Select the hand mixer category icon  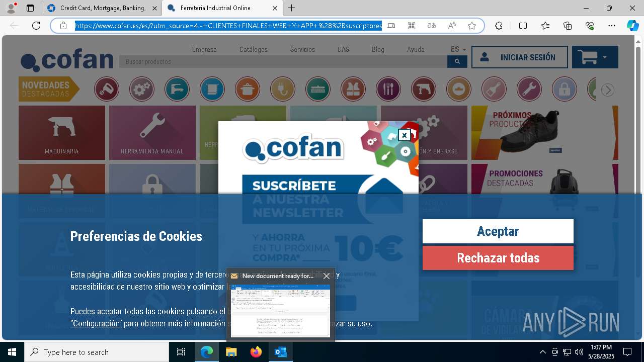107,89
